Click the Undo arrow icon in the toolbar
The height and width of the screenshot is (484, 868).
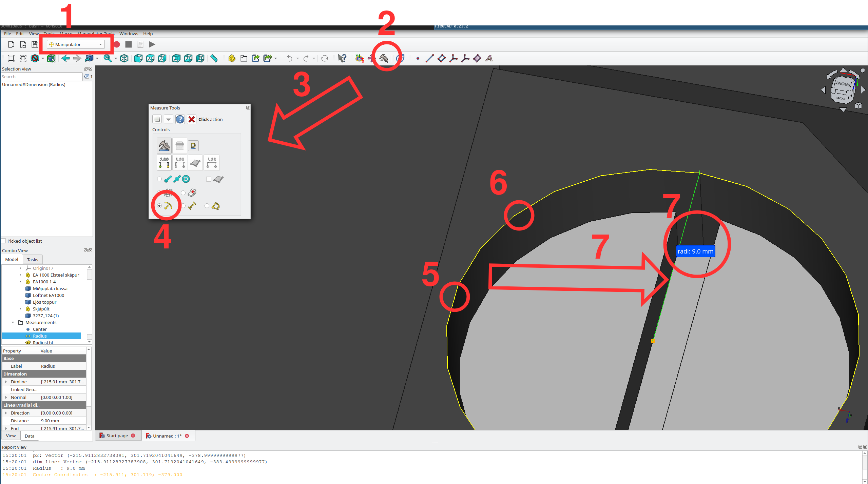tap(290, 58)
